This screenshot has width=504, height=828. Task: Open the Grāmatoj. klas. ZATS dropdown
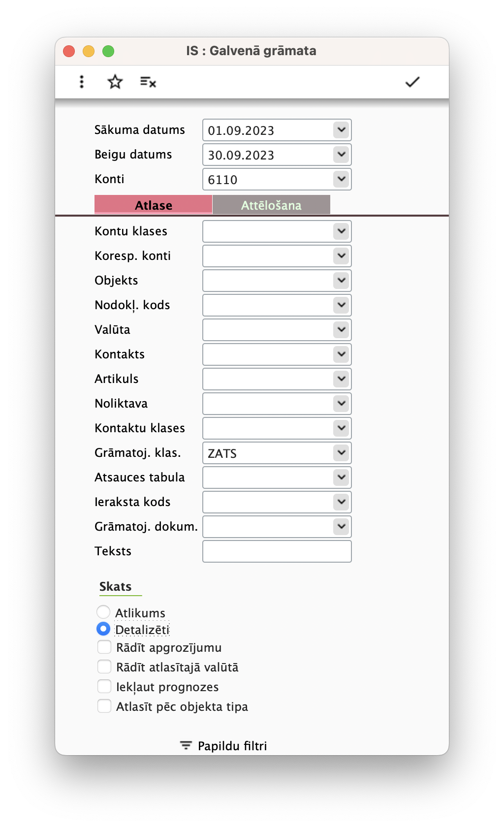point(341,452)
